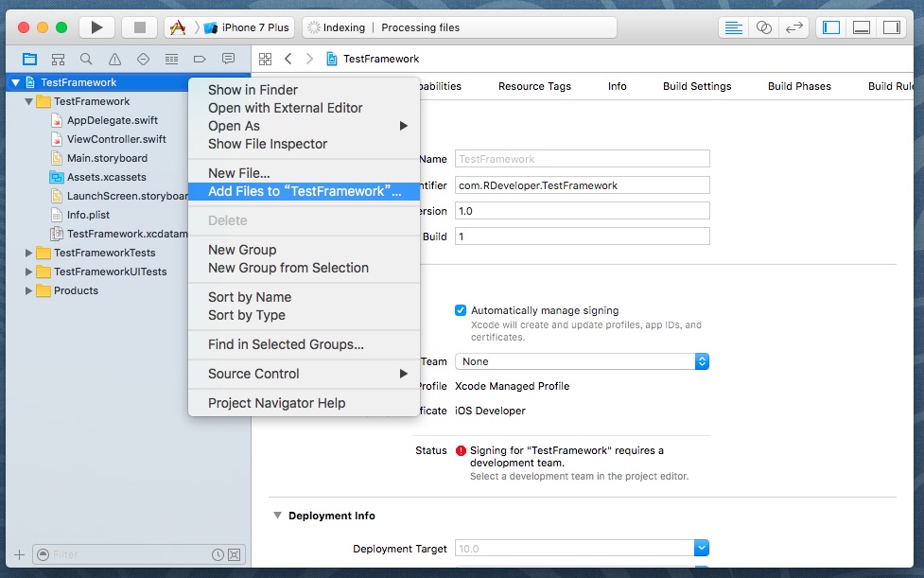
Task: Choose New Group menu entry
Action: tap(305, 250)
